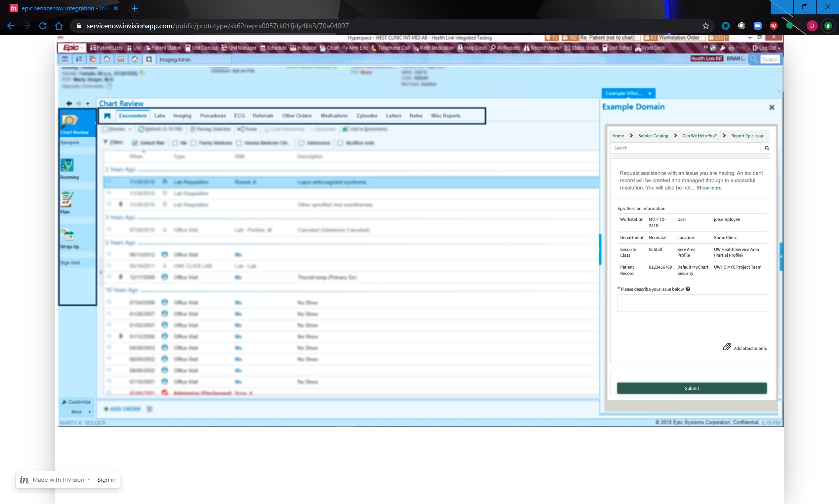The width and height of the screenshot is (839, 504).
Task: Open the Example Whiz dropdown tab
Action: (x=628, y=93)
